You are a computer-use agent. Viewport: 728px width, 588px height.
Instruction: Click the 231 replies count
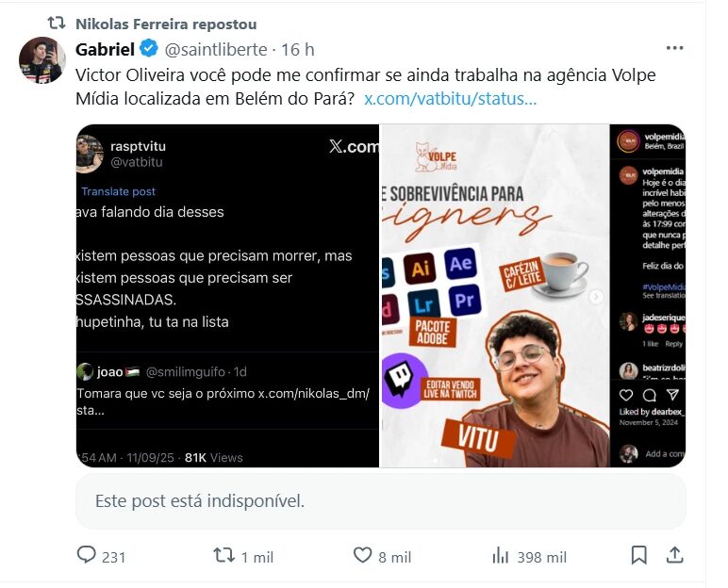pos(113,557)
